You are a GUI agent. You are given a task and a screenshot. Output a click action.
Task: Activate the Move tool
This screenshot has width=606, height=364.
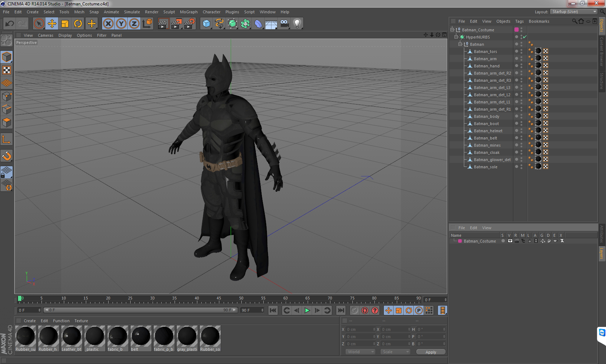52,24
